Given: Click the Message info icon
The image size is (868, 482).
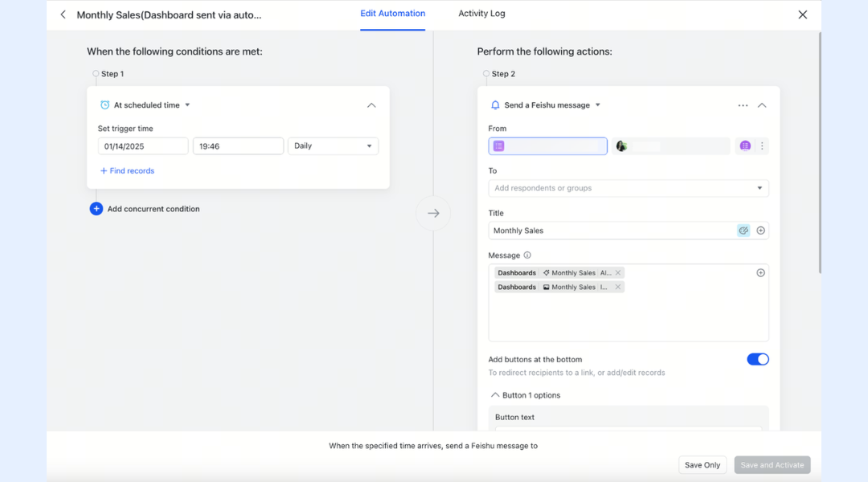Looking at the screenshot, I should coord(527,255).
